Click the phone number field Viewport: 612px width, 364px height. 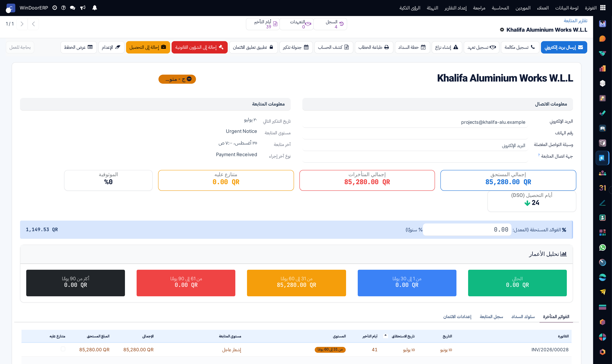(415, 134)
